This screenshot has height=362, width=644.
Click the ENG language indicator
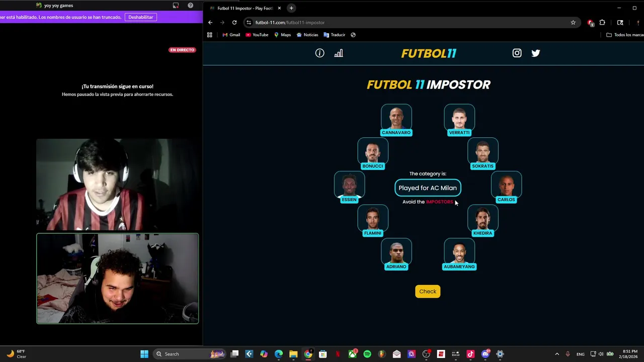coord(581,354)
